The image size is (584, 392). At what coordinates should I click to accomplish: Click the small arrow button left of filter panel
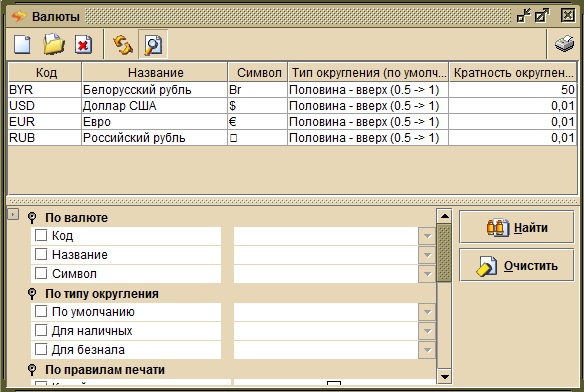pos(13,214)
